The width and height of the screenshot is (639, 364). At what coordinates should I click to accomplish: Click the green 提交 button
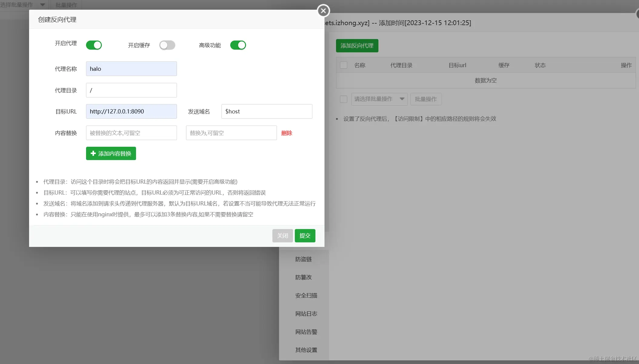click(x=305, y=236)
